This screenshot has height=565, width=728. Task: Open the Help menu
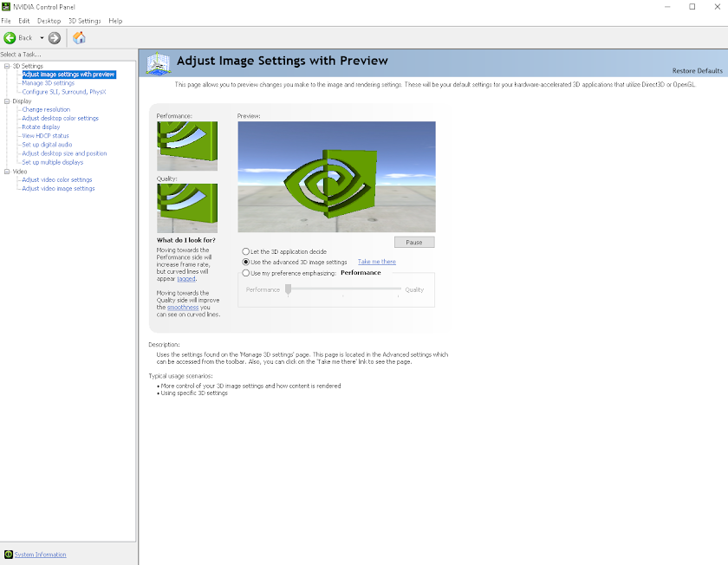(x=115, y=21)
